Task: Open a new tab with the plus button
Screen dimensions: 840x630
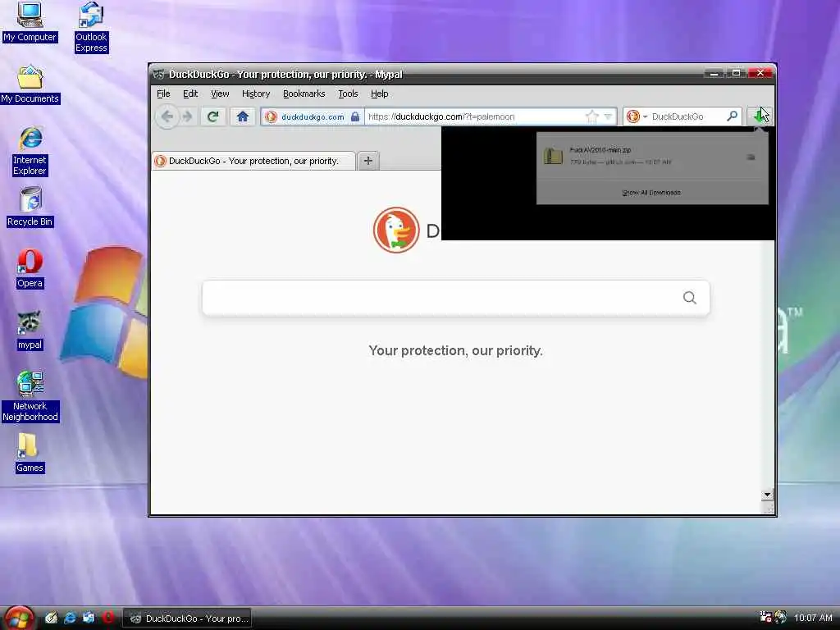Action: 368,161
